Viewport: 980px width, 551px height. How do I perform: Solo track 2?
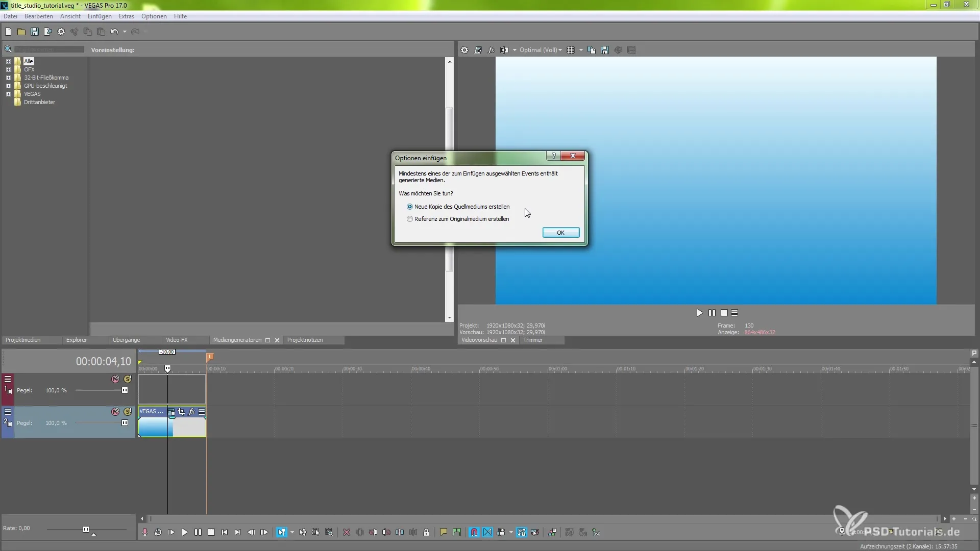128,412
